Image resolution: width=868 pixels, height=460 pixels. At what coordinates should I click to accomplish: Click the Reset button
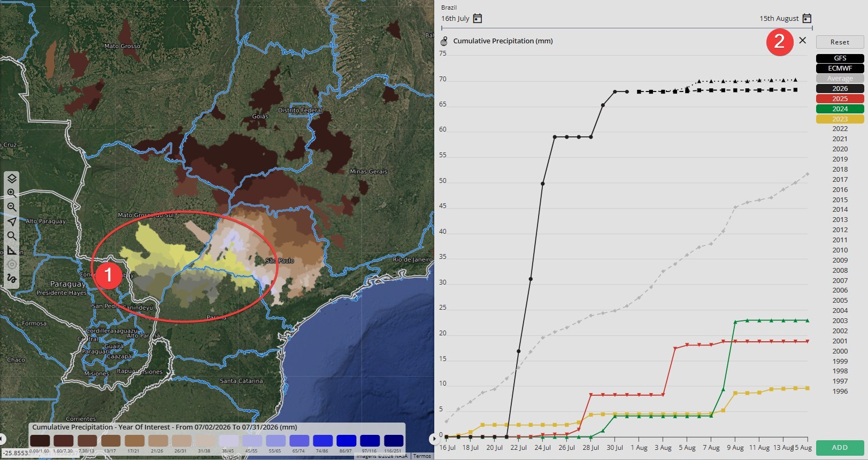pyautogui.click(x=840, y=42)
